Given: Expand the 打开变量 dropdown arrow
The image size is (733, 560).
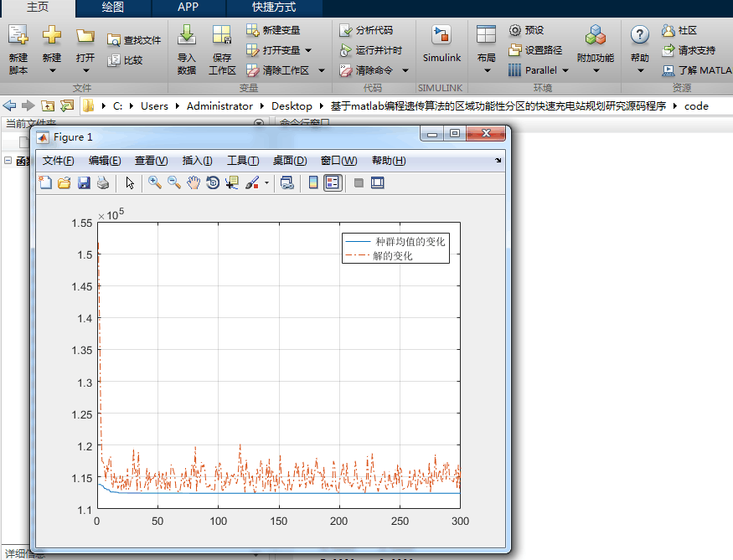Looking at the screenshot, I should [x=308, y=50].
